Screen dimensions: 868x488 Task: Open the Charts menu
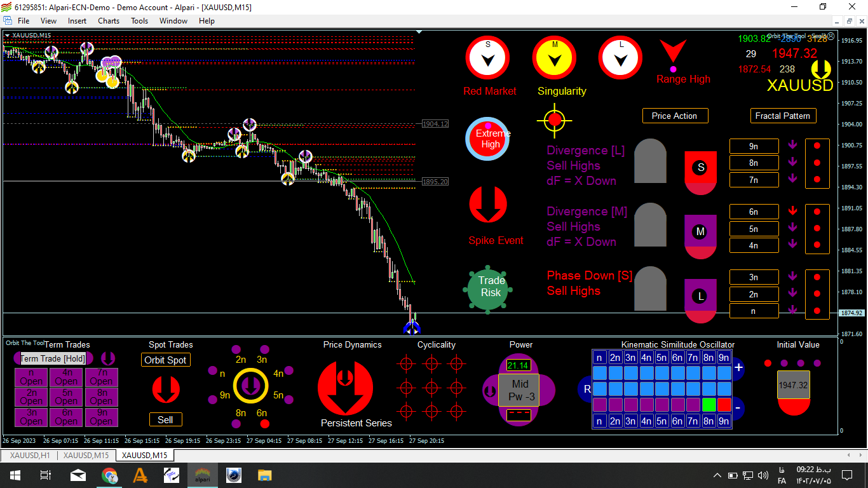[109, 21]
